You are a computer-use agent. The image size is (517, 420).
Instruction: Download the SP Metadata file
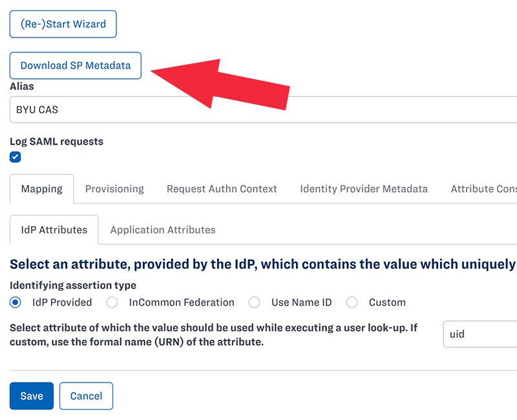[x=75, y=65]
